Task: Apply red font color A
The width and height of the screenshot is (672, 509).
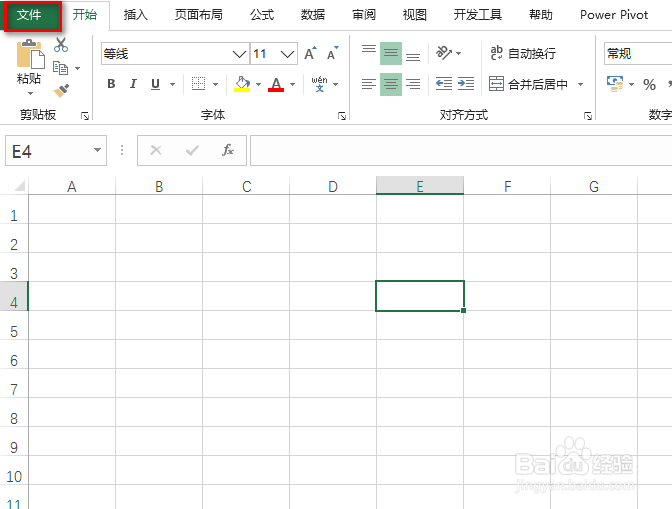Action: (276, 84)
